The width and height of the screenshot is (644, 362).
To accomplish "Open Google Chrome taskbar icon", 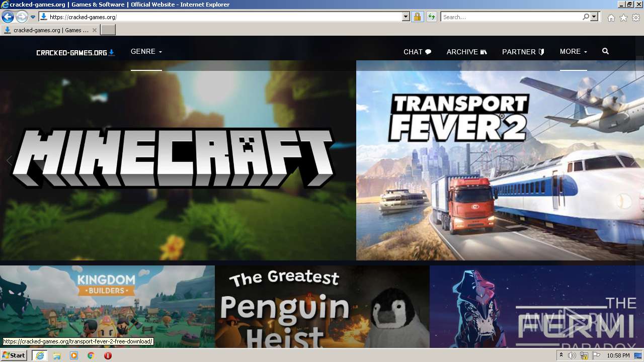I will (91, 355).
